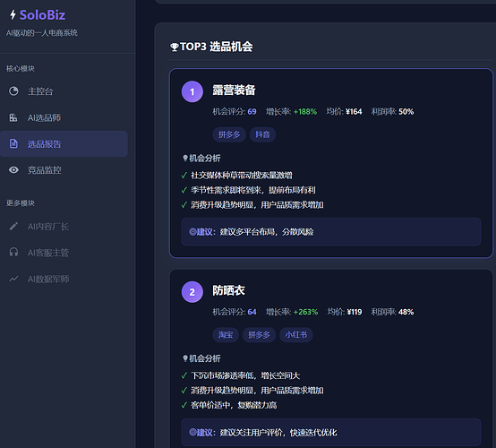Click the AI驱动的一人电商系统 tagline
This screenshot has height=448, width=496.
(x=42, y=33)
